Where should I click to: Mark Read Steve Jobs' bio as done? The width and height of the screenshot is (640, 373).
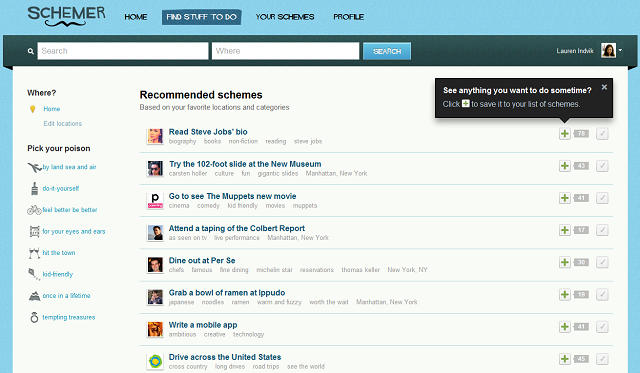pos(602,133)
